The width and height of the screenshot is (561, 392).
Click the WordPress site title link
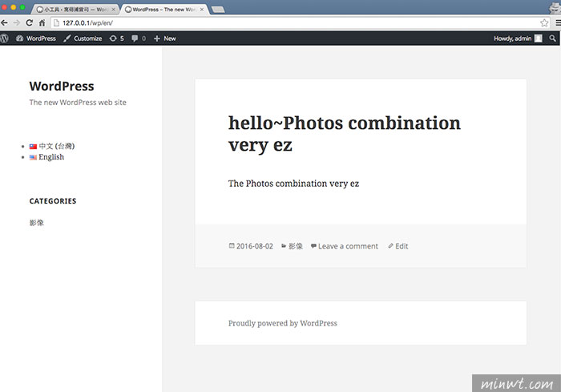62,87
